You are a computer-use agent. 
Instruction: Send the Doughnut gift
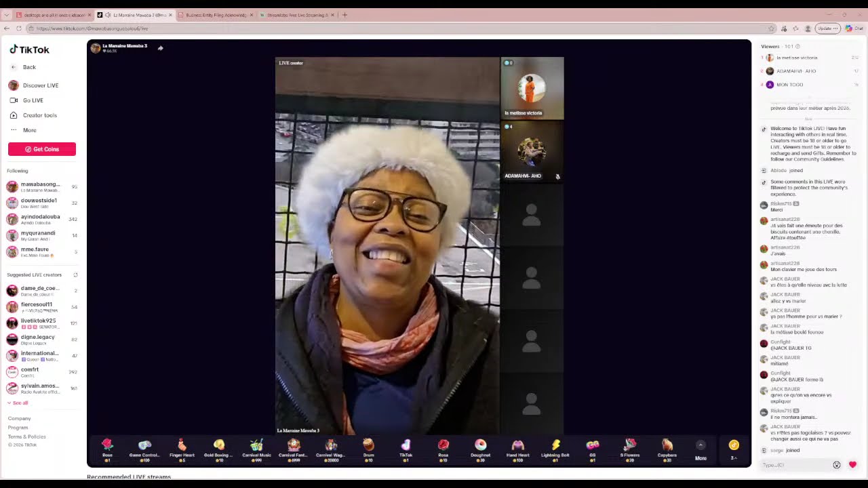point(480,449)
